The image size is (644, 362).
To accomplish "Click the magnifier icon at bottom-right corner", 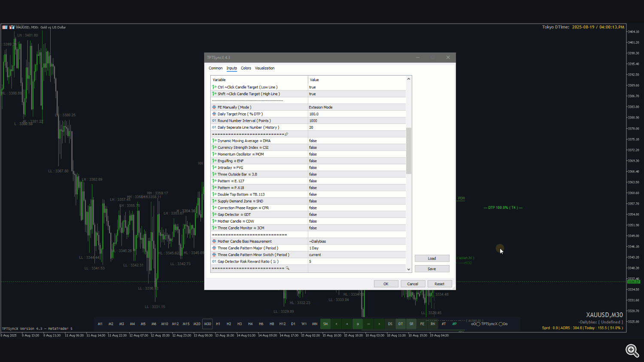I will pyautogui.click(x=632, y=350).
